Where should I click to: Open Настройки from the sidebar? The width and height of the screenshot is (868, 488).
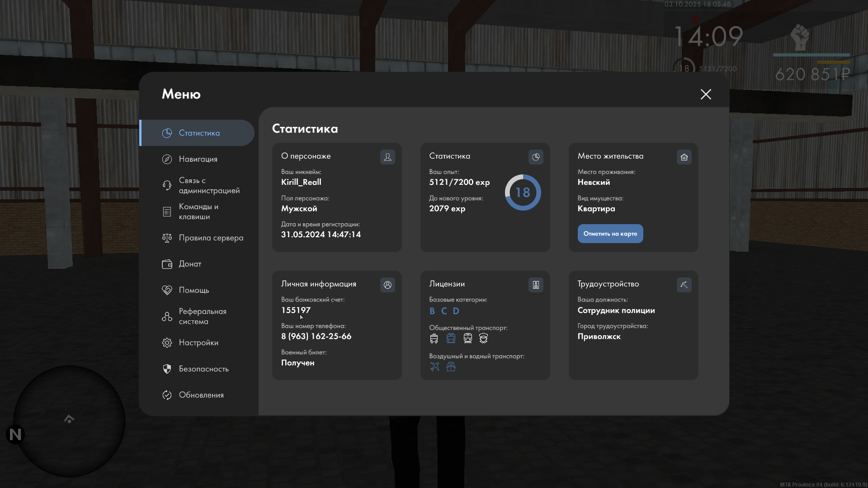[x=198, y=343]
